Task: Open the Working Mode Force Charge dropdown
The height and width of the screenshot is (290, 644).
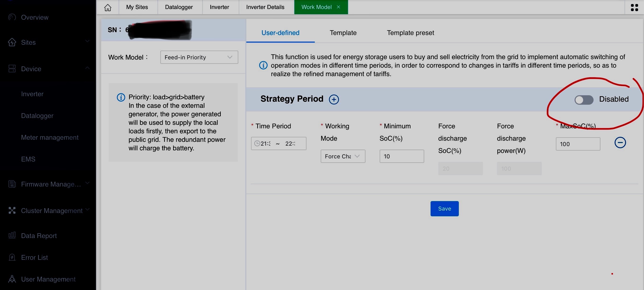Action: pos(342,156)
